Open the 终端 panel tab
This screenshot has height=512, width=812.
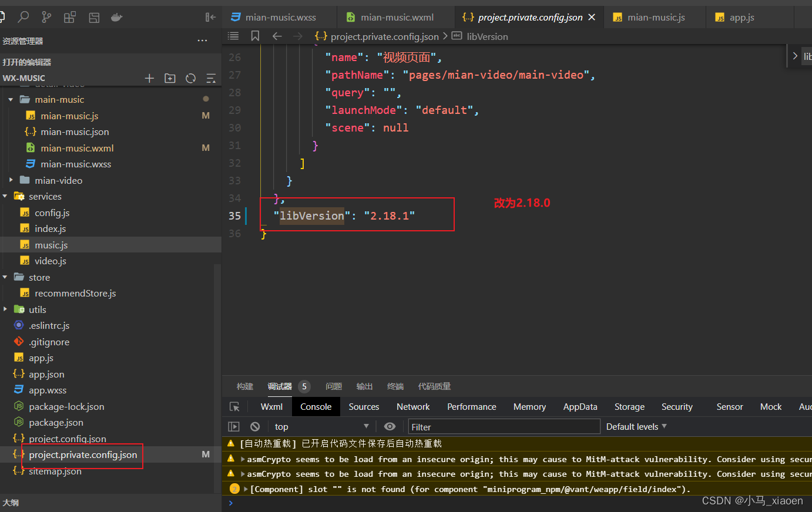click(x=395, y=386)
